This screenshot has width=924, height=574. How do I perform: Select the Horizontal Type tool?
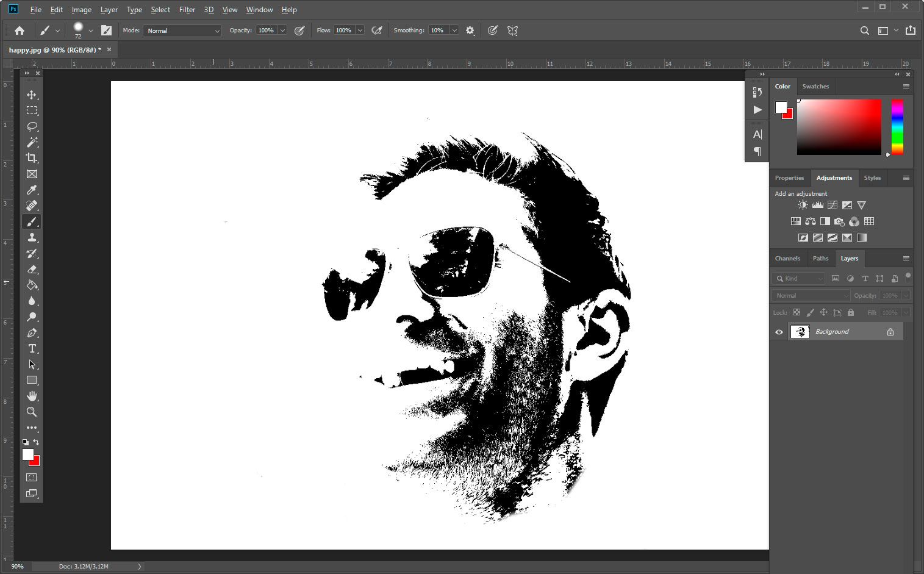pos(32,348)
